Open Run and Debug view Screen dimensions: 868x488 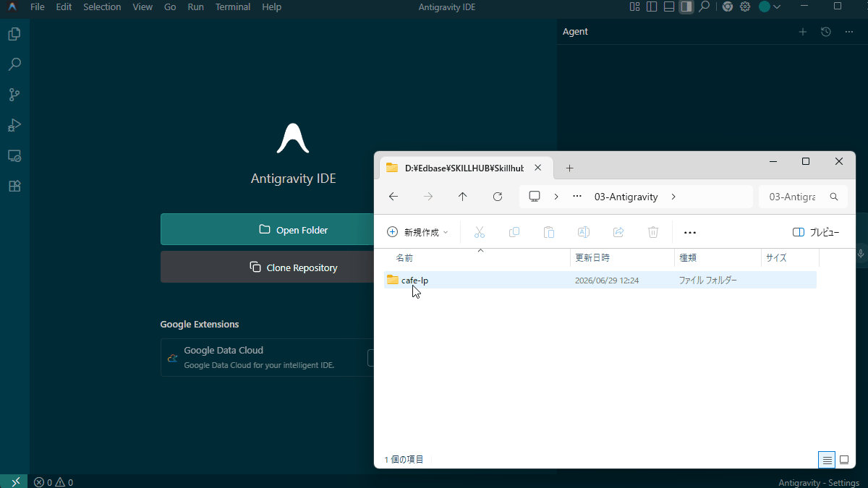[14, 125]
